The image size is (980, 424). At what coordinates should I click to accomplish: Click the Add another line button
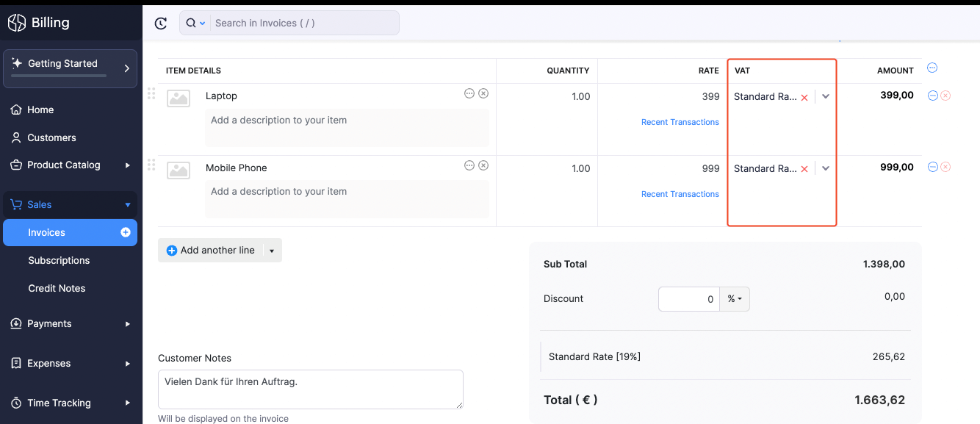(211, 250)
